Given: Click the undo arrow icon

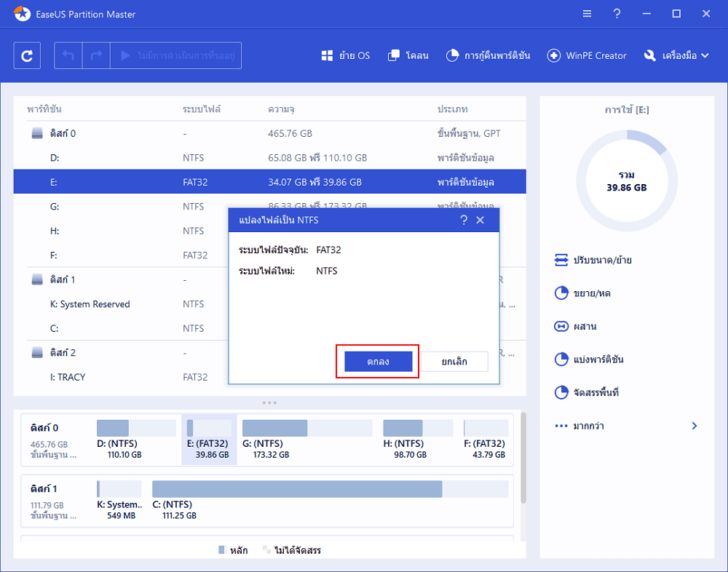Looking at the screenshot, I should [x=68, y=56].
